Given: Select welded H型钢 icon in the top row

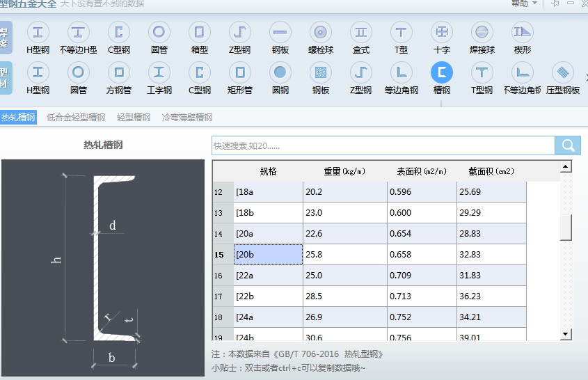Looking at the screenshot, I should (38, 32).
